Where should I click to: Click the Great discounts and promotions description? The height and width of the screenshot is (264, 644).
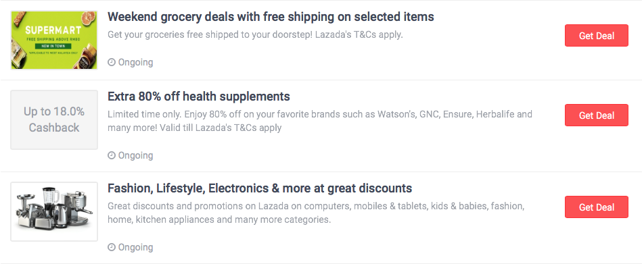(316, 213)
